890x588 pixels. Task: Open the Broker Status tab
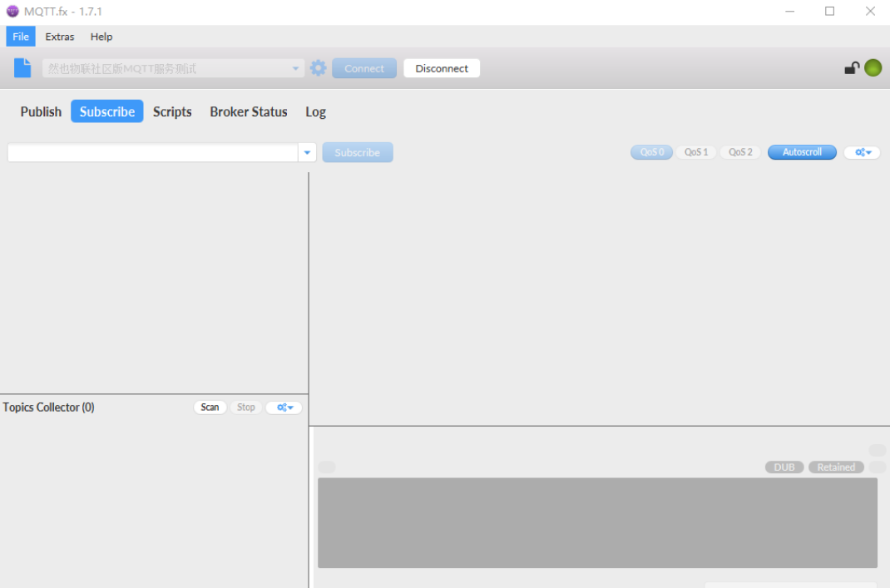(249, 111)
